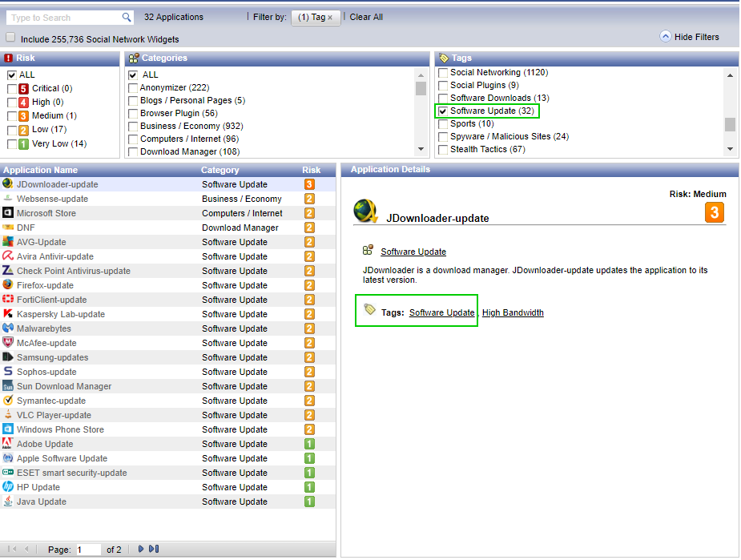Click the Sun Download Manager icon
741x560 pixels.
tap(7, 385)
